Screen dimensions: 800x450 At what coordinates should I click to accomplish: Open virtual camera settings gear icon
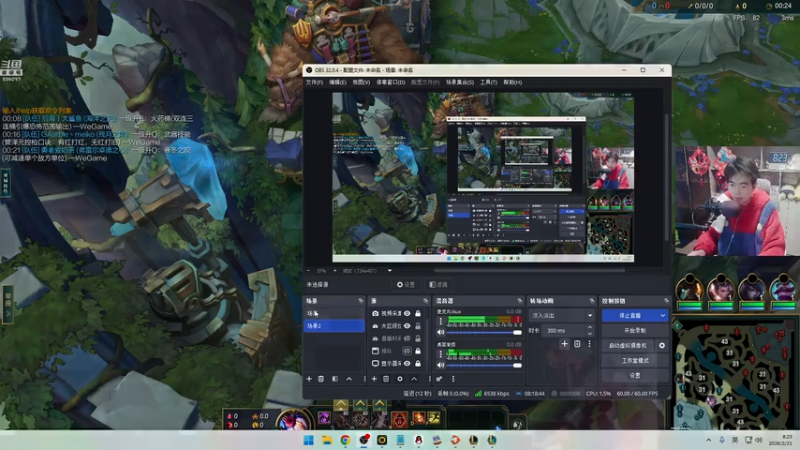pos(662,345)
